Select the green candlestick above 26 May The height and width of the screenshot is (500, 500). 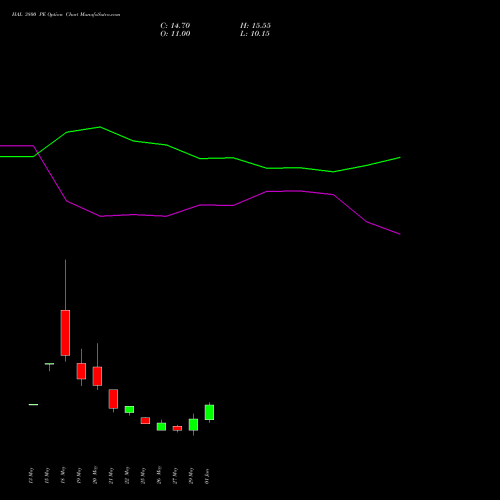pos(161,427)
